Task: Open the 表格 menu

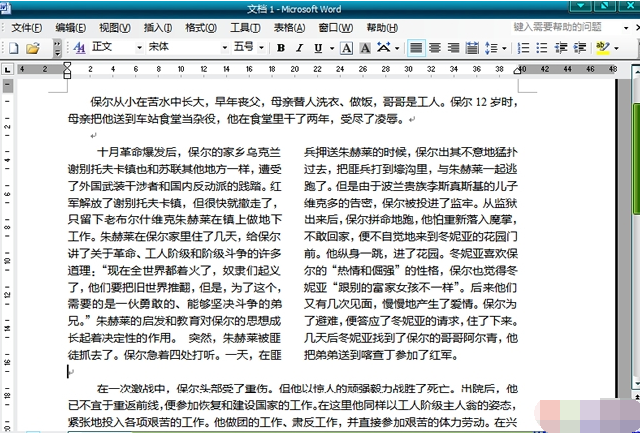Action: 289,27
